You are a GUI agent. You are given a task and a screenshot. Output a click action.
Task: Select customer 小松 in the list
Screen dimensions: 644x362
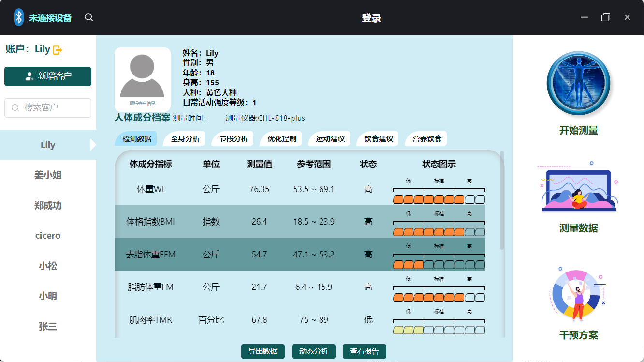coord(48,266)
